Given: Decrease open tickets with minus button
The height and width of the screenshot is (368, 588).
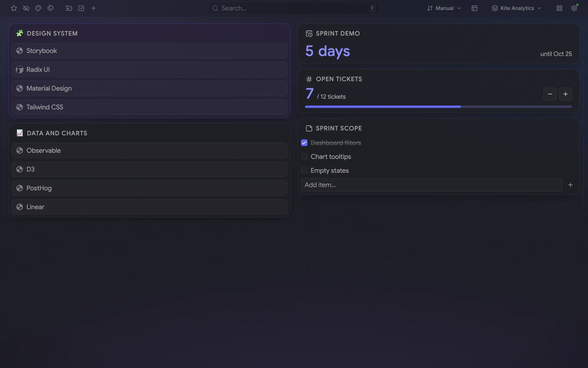Looking at the screenshot, I should point(550,94).
